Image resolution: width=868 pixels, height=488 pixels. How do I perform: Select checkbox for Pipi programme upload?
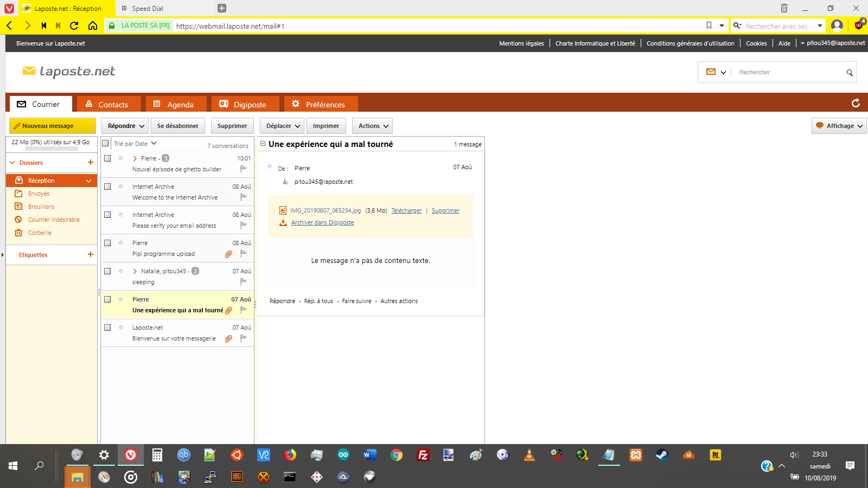point(107,243)
